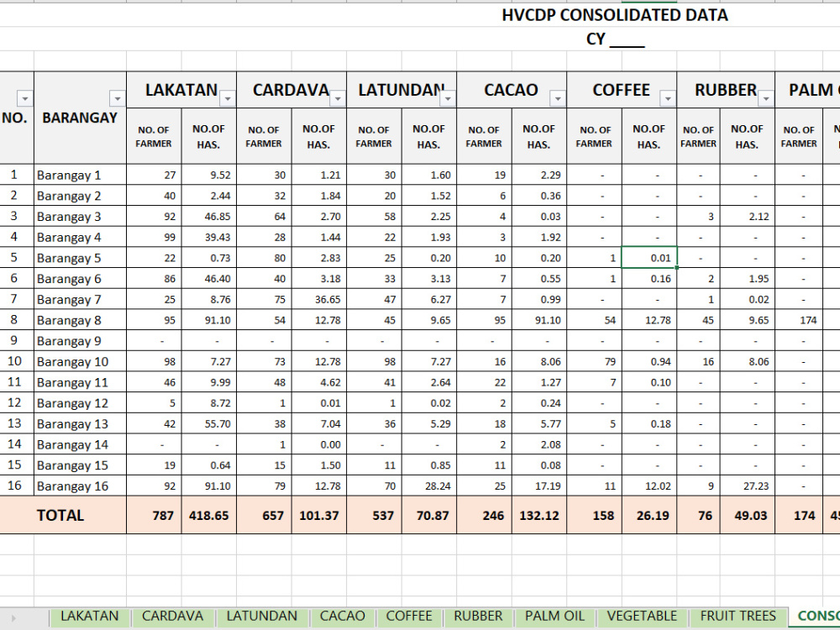The height and width of the screenshot is (630, 840).
Task: Open the COFFEE header filter dropdown
Action: (668, 98)
